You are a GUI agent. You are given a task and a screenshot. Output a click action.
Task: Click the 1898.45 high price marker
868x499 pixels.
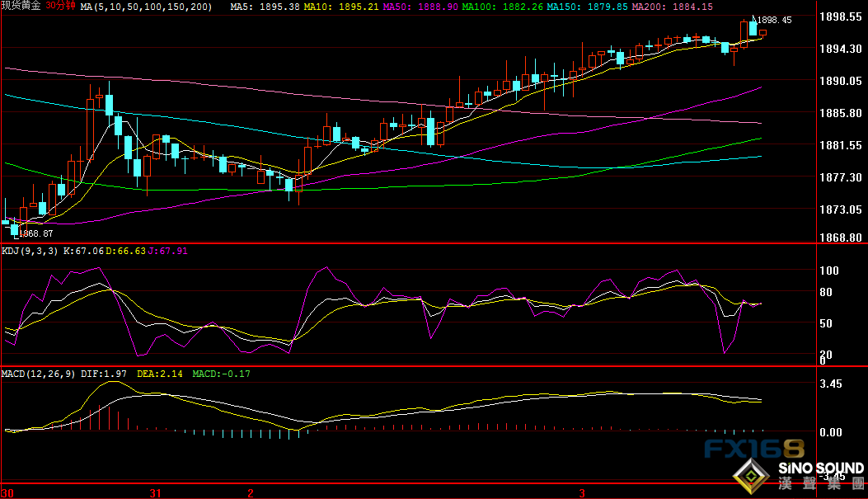pyautogui.click(x=774, y=20)
